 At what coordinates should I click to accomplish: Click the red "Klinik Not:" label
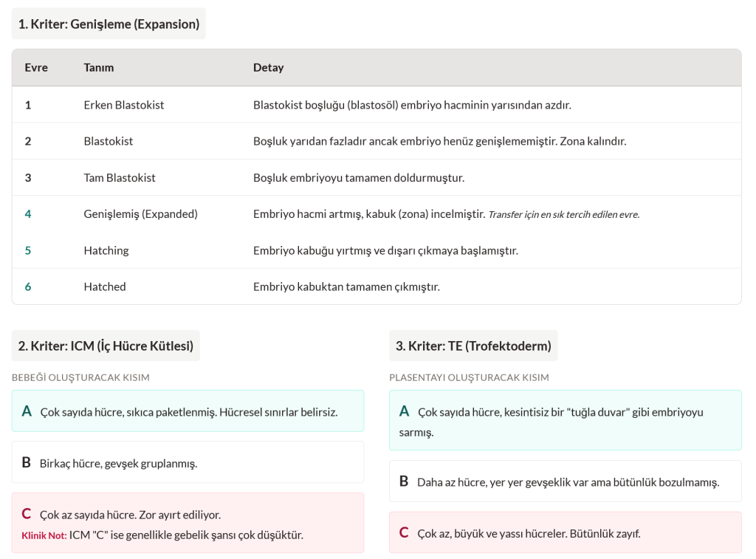(x=44, y=535)
